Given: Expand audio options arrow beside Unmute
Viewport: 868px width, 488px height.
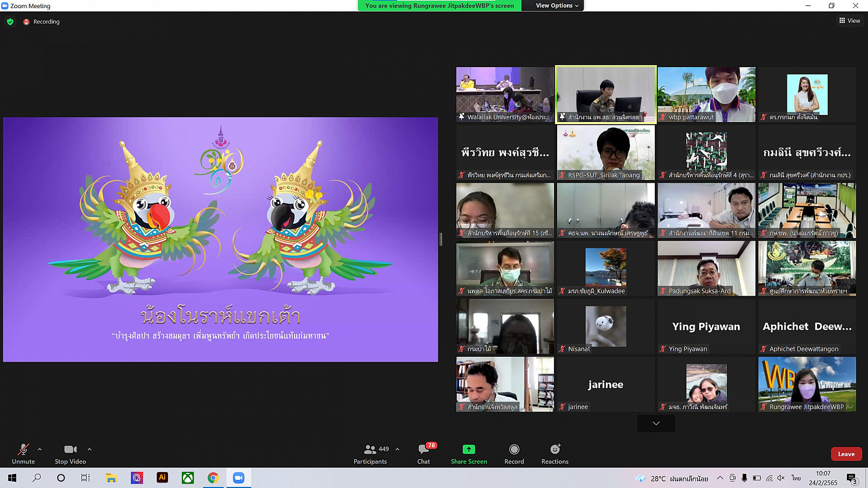Looking at the screenshot, I should coord(40,449).
